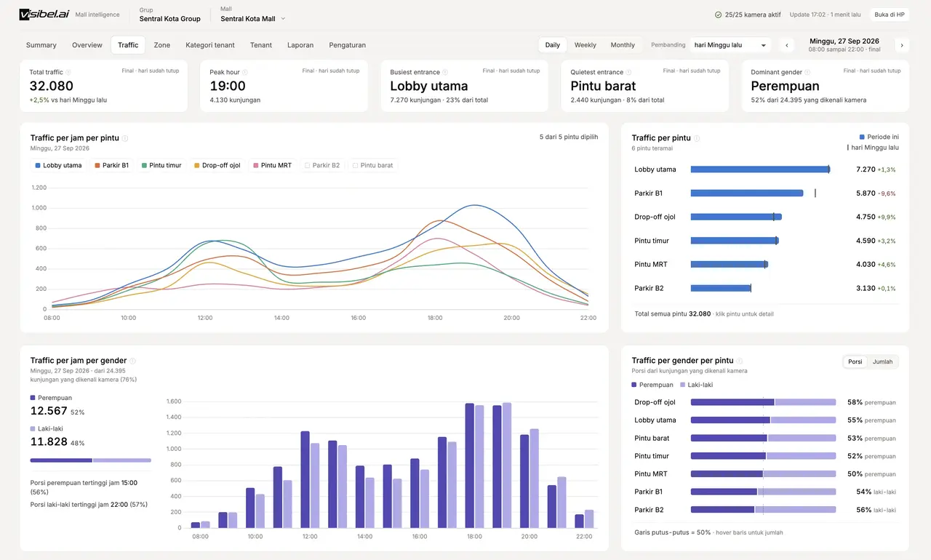Switch gender chart to Jumlah
The width and height of the screenshot is (931, 560).
883,361
